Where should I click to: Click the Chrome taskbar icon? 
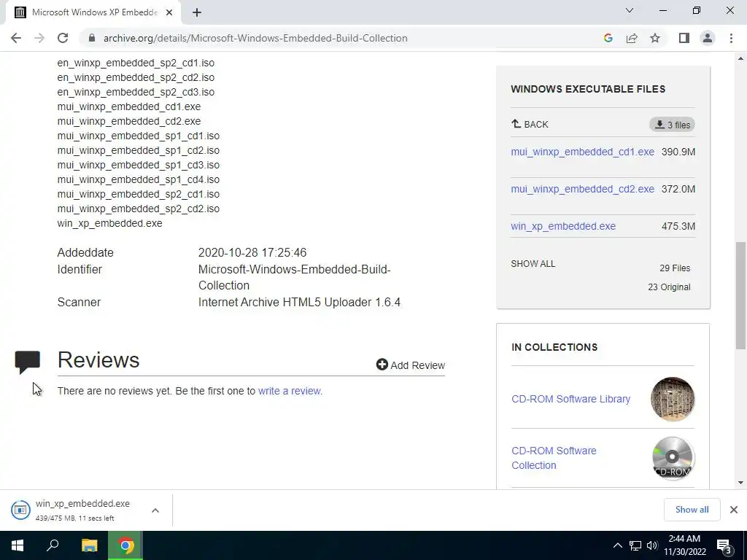click(125, 545)
